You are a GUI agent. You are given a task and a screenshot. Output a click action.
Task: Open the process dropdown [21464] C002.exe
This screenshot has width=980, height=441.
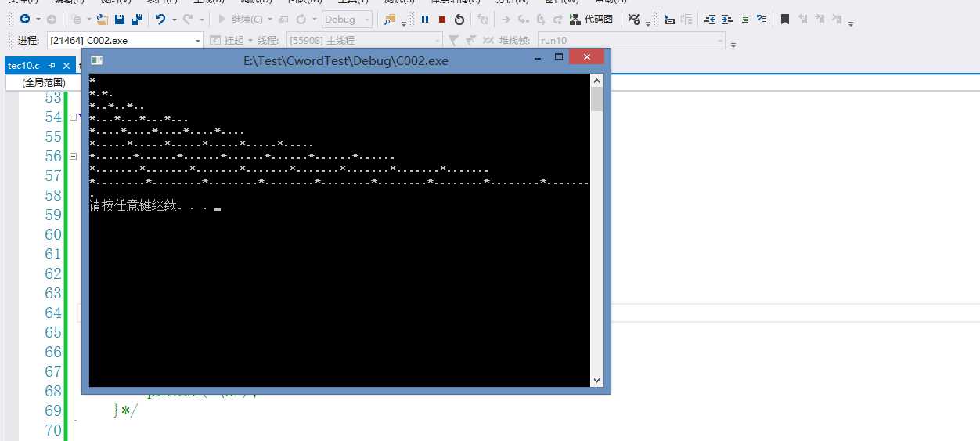(x=125, y=40)
